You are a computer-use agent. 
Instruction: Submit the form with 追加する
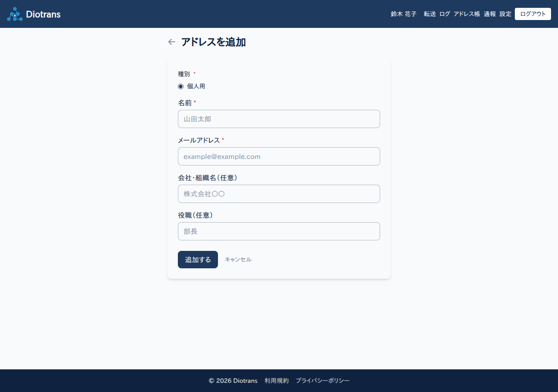point(198,260)
